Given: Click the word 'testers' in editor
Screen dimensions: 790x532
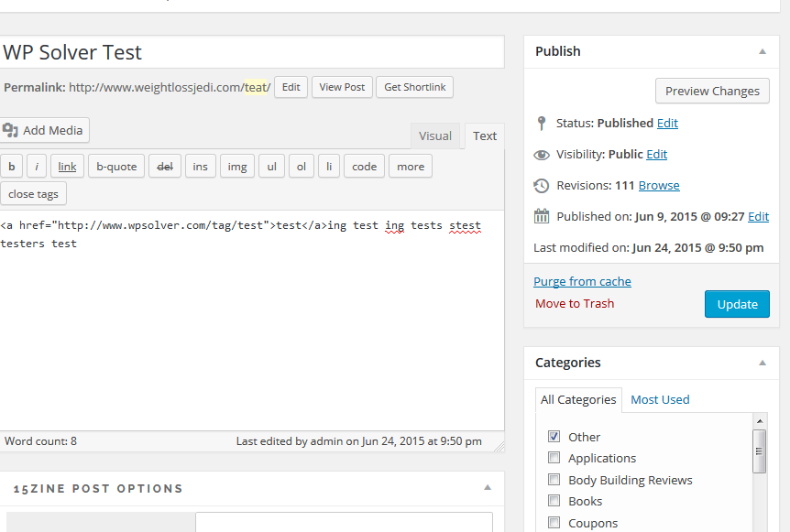Looking at the screenshot, I should (23, 244).
